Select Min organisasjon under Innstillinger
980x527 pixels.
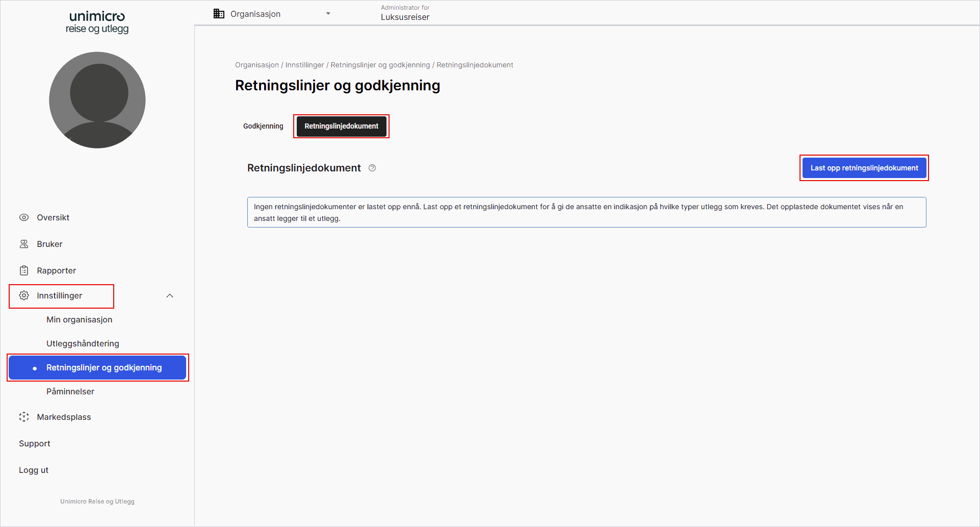click(79, 319)
